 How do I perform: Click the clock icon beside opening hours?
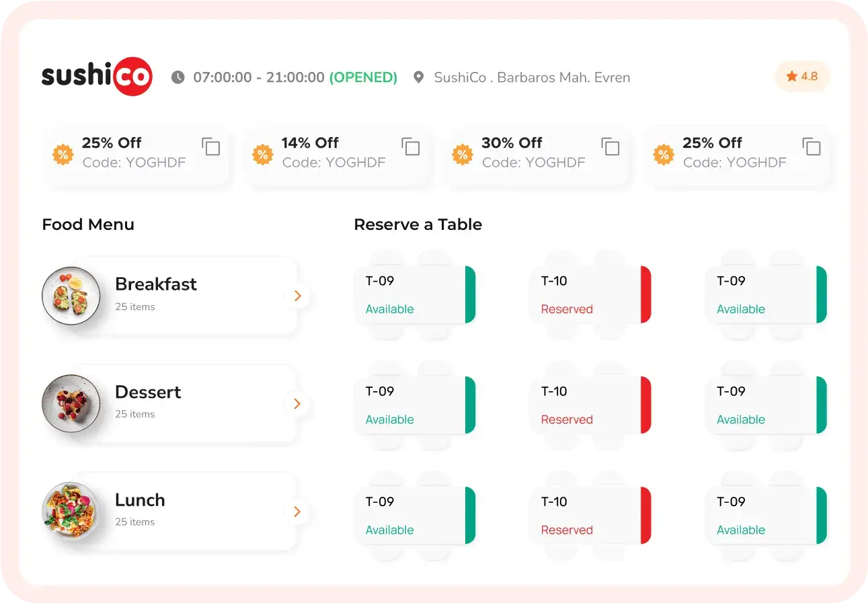(177, 77)
